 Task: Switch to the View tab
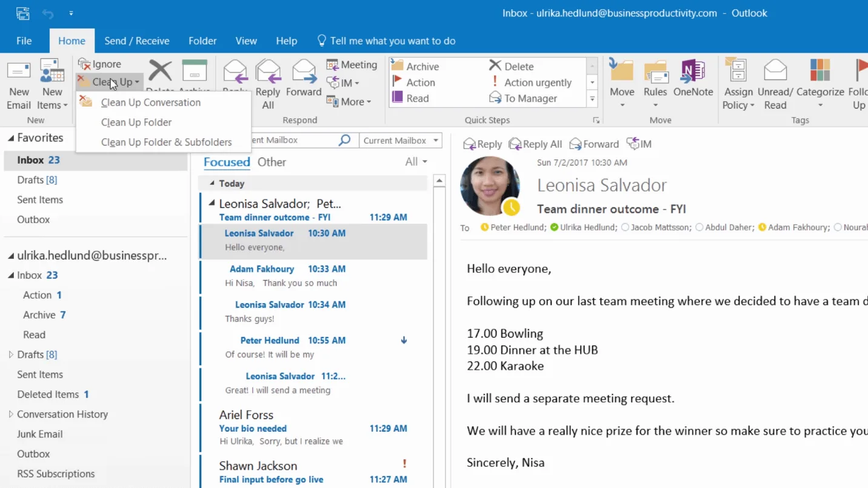246,41
